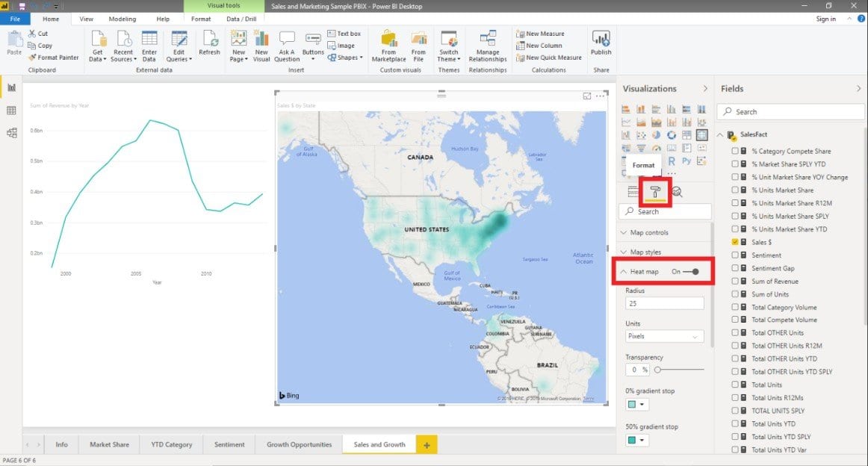Open the File menu
The height and width of the screenshot is (466, 868).
tap(15, 19)
